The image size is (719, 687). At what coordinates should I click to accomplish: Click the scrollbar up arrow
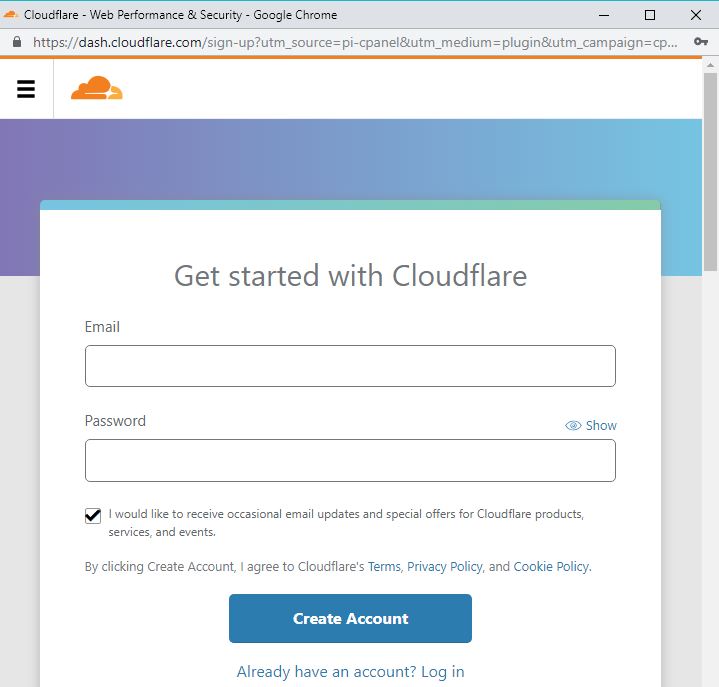pos(710,66)
